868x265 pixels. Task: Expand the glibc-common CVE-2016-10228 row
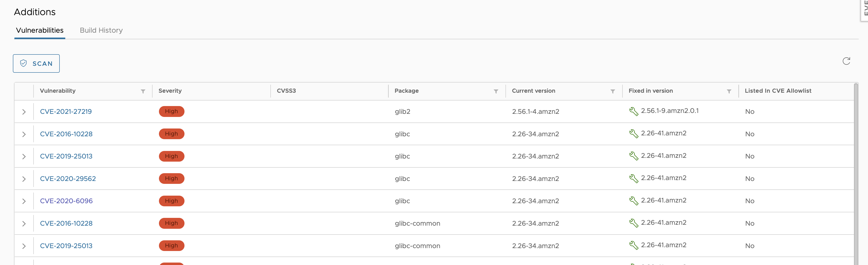pos(24,223)
